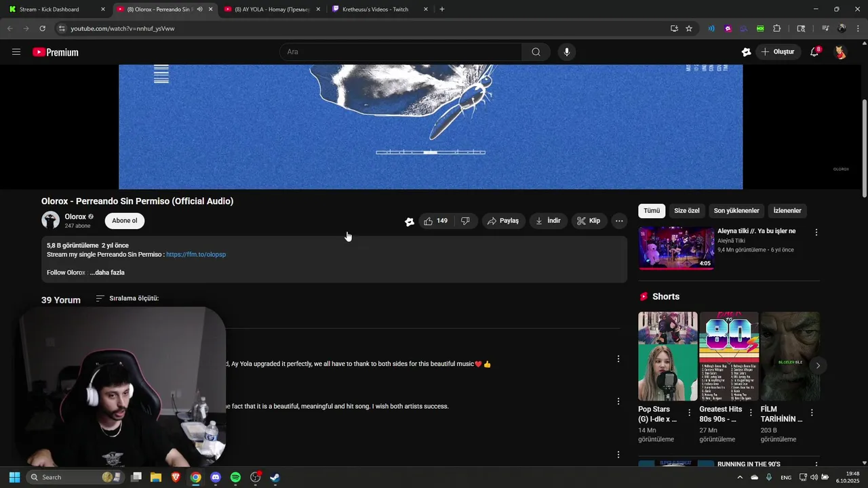Dislike the video with thumbs down
This screenshot has height=488, width=868.
[465, 221]
